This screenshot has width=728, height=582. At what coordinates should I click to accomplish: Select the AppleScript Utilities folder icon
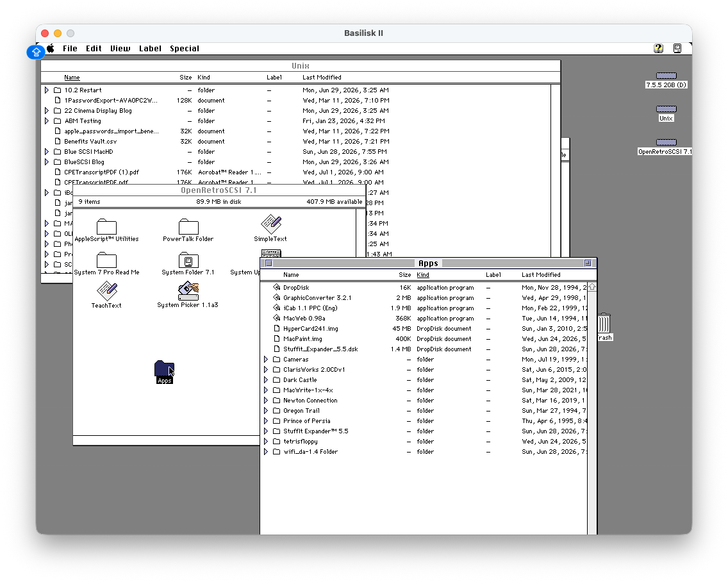click(106, 226)
